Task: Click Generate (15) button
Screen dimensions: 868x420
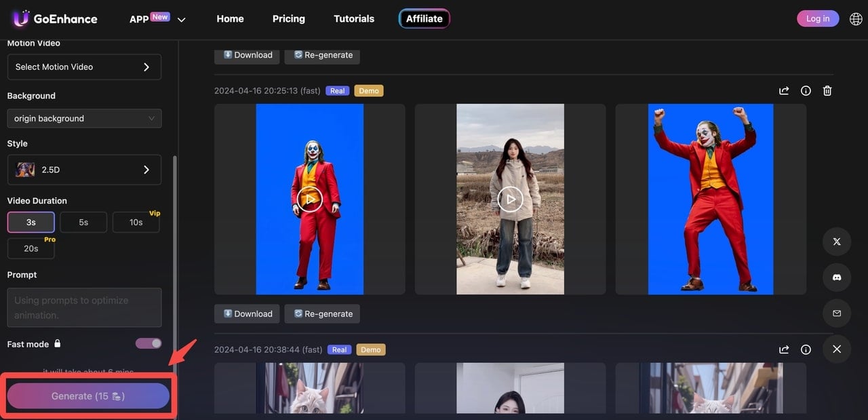Action: point(88,396)
